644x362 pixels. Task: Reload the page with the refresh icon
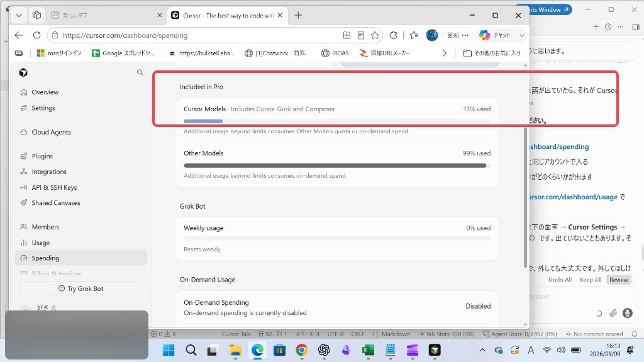click(36, 35)
